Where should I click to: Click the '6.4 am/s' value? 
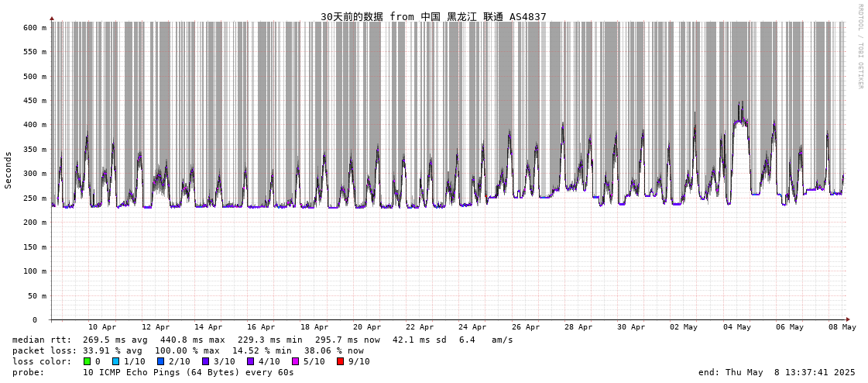(485, 340)
